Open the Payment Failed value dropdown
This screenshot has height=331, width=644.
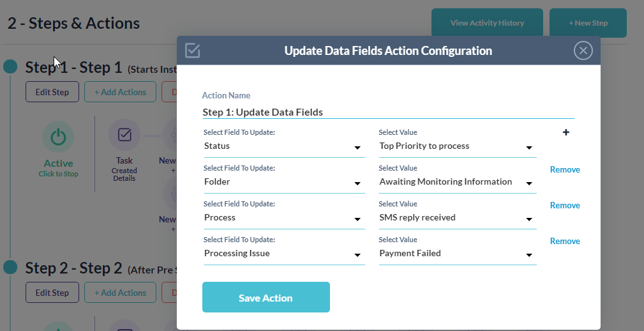point(457,254)
